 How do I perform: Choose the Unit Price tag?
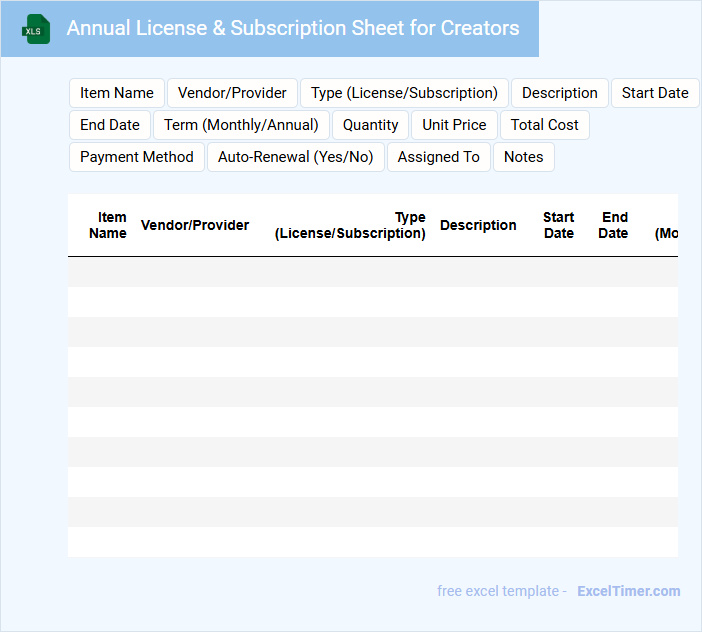[454, 125]
